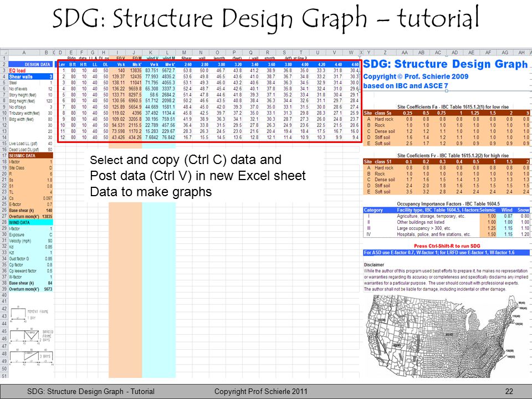Viewport: 532px width, 399px height.
Task: Select the Dead Load DL(psf) cell
Action: point(24,150)
